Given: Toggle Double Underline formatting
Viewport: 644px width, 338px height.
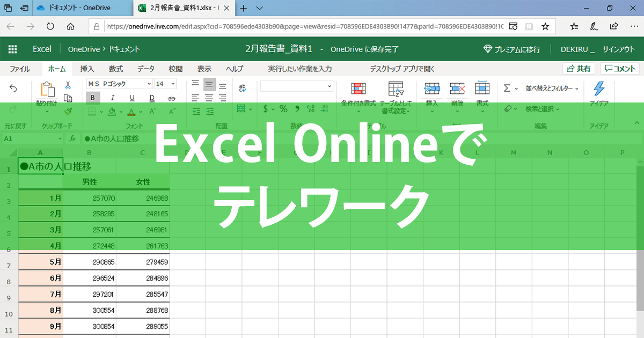Looking at the screenshot, I should point(152,98).
